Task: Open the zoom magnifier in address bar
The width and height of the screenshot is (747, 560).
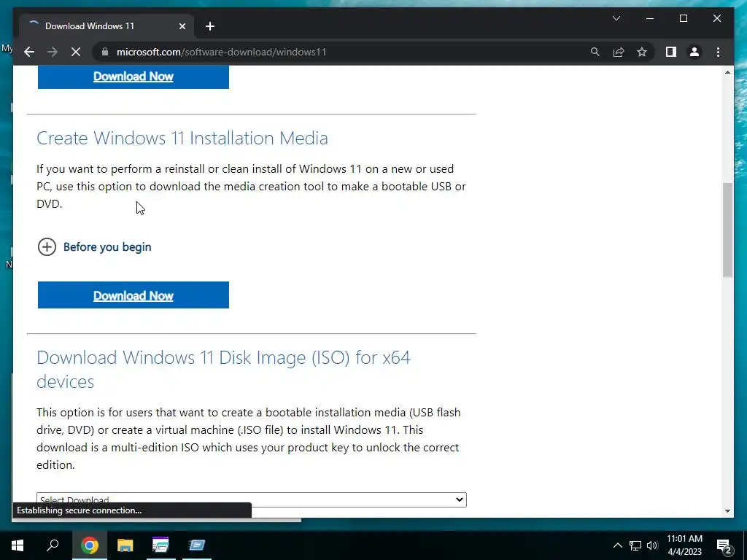Action: click(595, 52)
